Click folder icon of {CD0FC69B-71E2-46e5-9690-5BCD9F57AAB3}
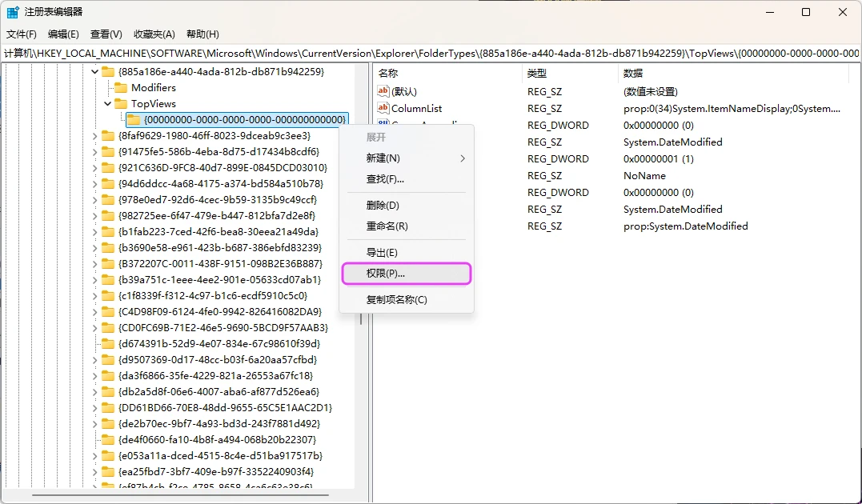This screenshot has width=862, height=504. (x=108, y=327)
